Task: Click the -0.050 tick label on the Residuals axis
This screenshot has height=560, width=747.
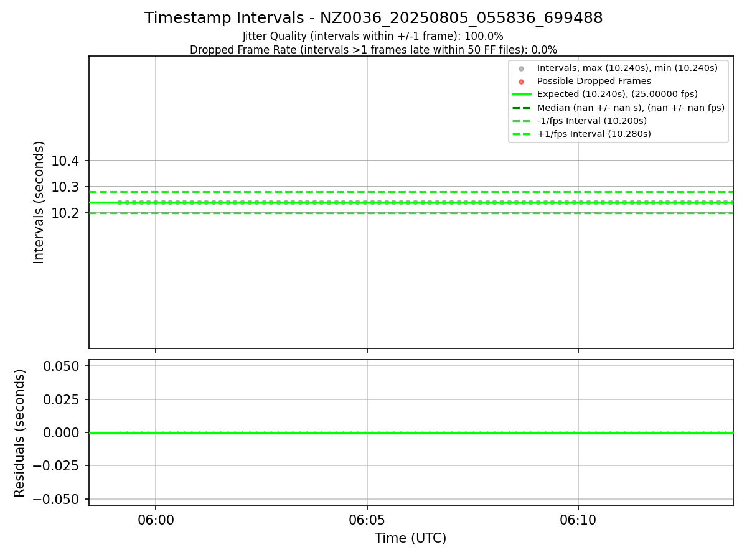Action: tap(55, 499)
